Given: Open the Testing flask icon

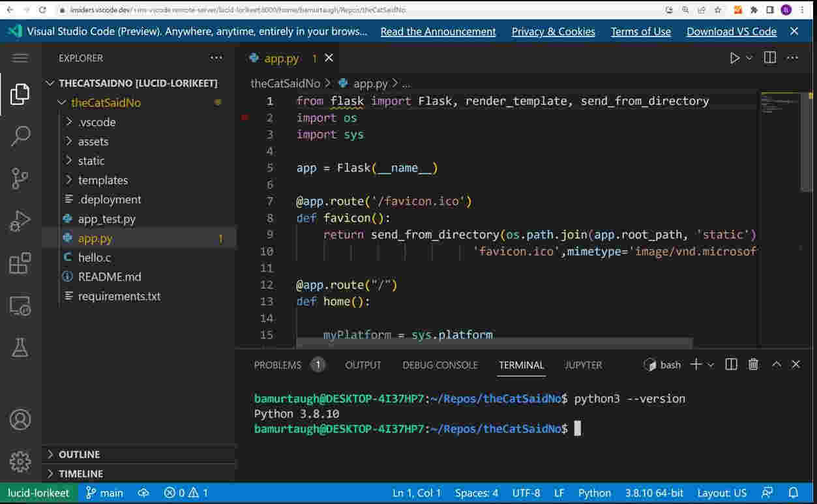Looking at the screenshot, I should tap(20, 348).
